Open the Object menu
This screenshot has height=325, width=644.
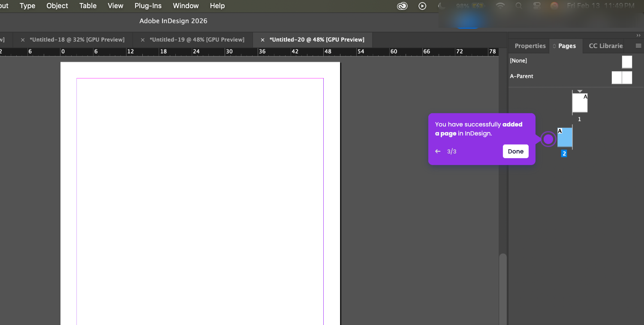click(57, 6)
